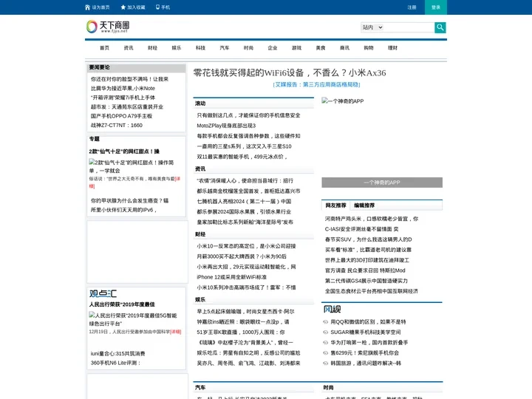Open the 科技 navigation item
The width and height of the screenshot is (532, 399).
point(200,48)
